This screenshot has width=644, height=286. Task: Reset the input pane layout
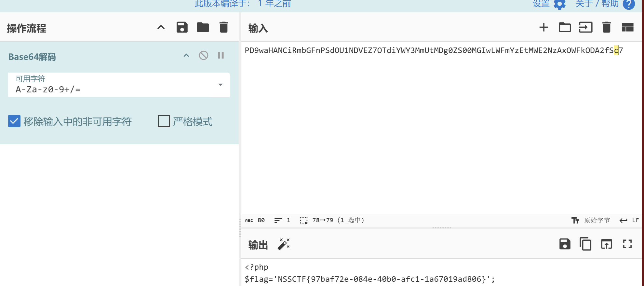pos(627,27)
